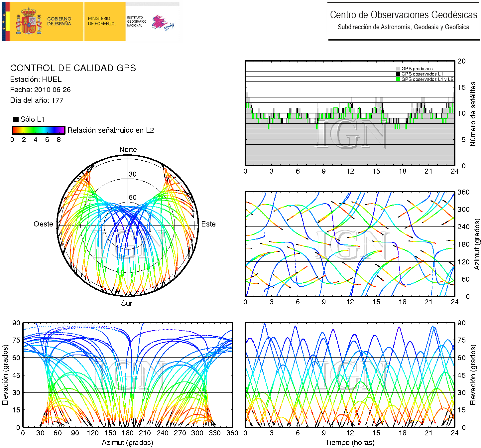This screenshot has width=481, height=448.
Task: Click the Tiempo (horas) axis label
Action: coord(350,443)
